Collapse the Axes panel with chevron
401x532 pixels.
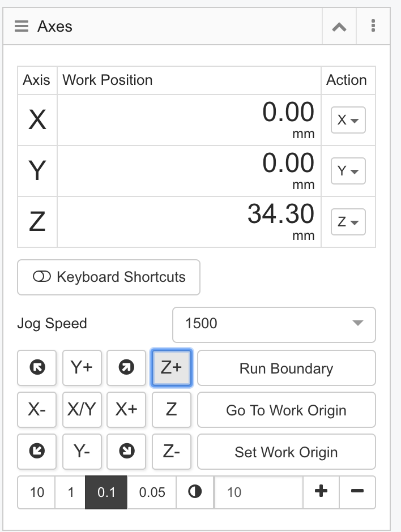339,27
